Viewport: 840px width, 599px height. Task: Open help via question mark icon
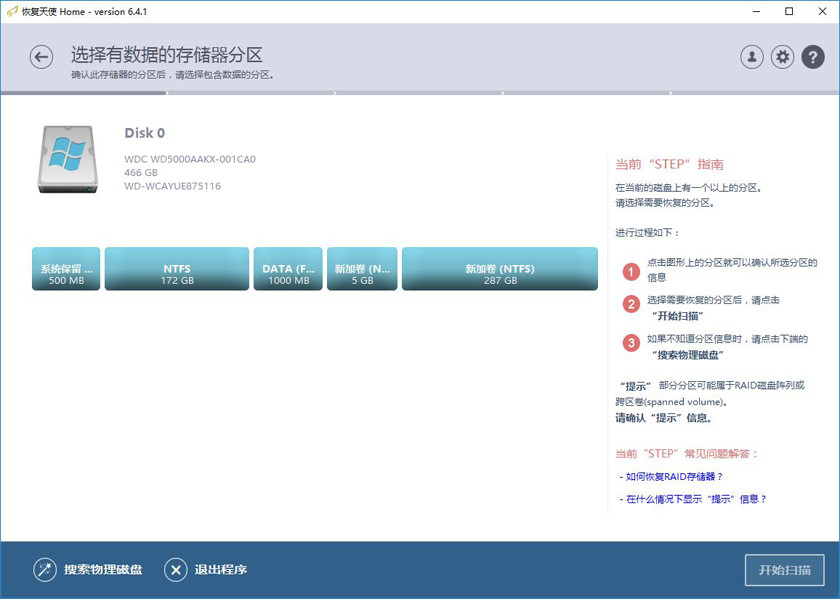(813, 56)
